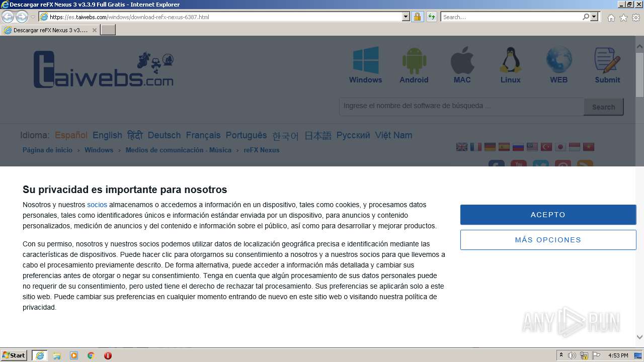The height and width of the screenshot is (362, 644).
Task: Switch language to Русский
Action: (353, 135)
